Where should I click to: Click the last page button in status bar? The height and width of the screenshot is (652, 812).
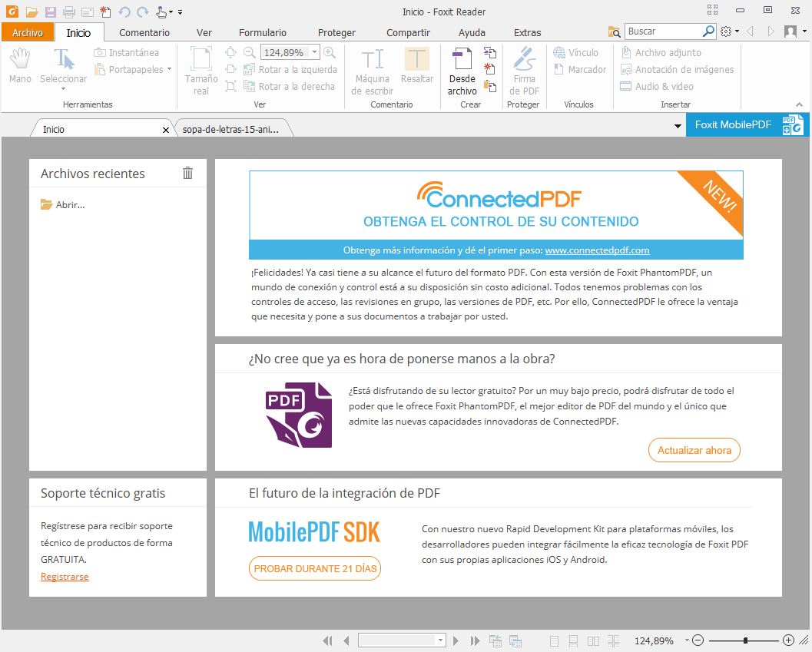click(x=475, y=640)
